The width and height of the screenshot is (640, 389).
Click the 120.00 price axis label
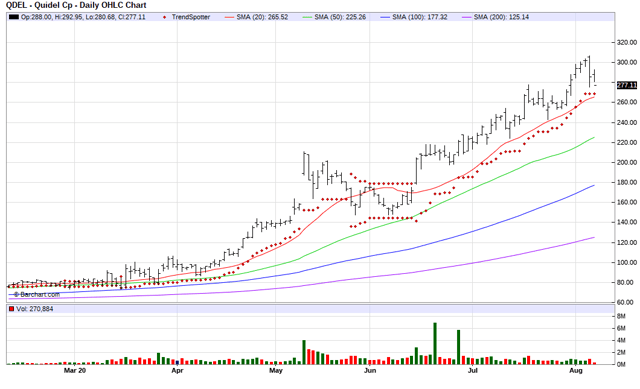point(627,242)
